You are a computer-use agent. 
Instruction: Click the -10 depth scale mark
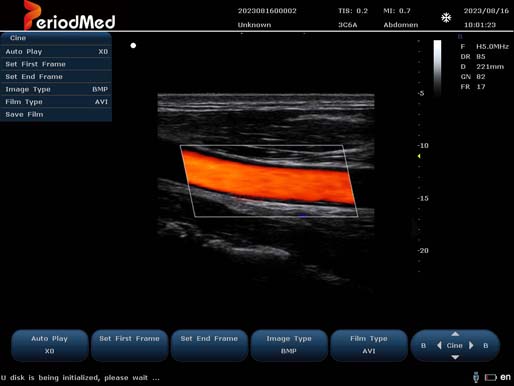[423, 146]
